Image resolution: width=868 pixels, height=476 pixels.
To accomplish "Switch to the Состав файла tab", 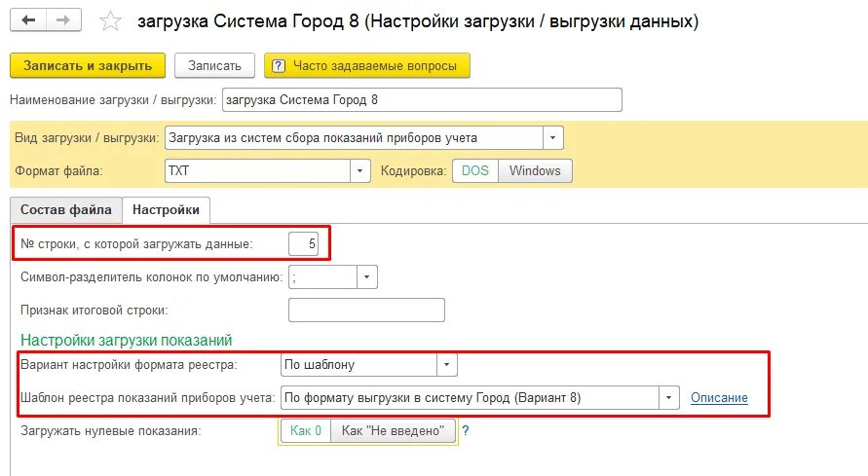I will [65, 209].
